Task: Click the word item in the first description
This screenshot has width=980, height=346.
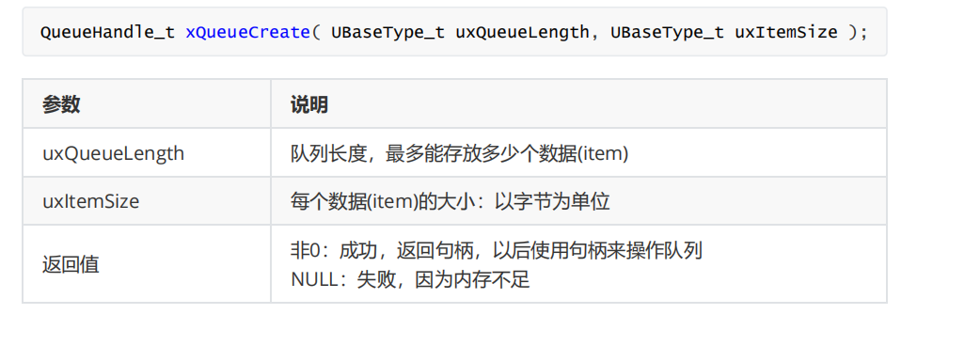Action: tap(603, 153)
